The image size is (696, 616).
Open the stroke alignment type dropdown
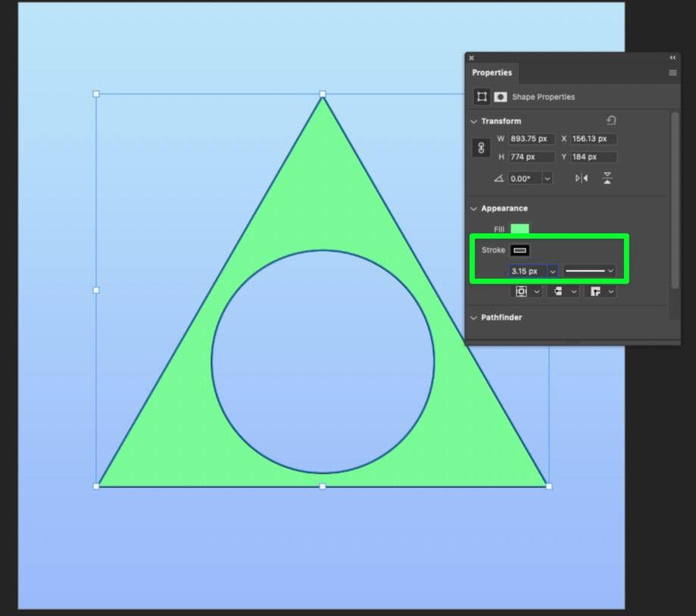[527, 292]
